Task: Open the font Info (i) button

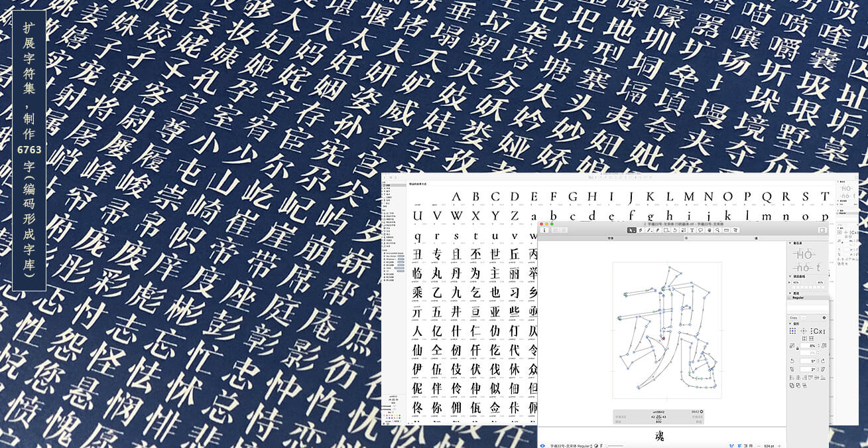Action: coord(544,230)
